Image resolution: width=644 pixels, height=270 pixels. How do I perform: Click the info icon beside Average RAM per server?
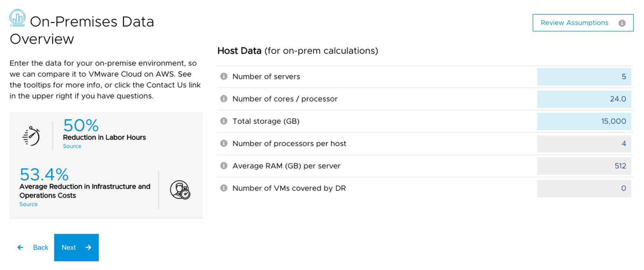[223, 166]
